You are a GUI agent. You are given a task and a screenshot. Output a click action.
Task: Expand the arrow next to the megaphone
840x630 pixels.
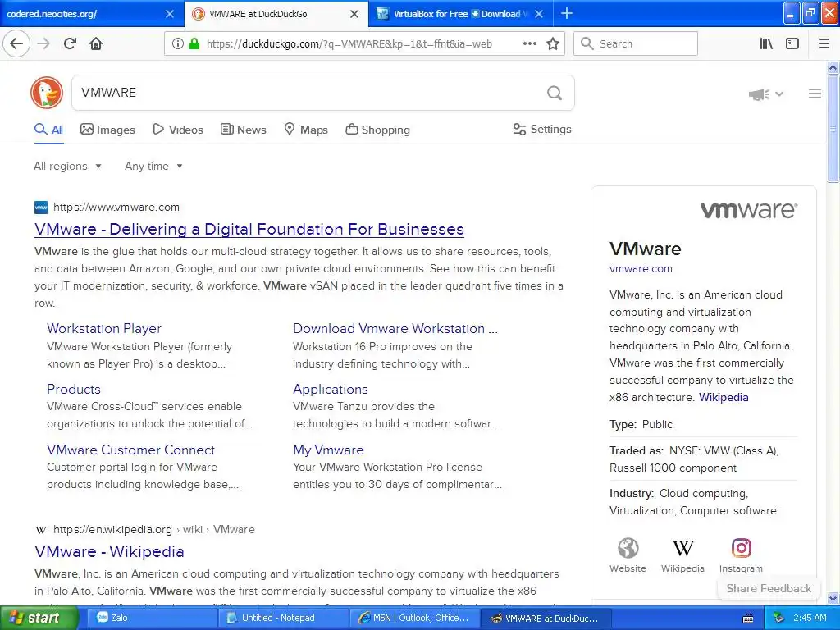pos(779,94)
